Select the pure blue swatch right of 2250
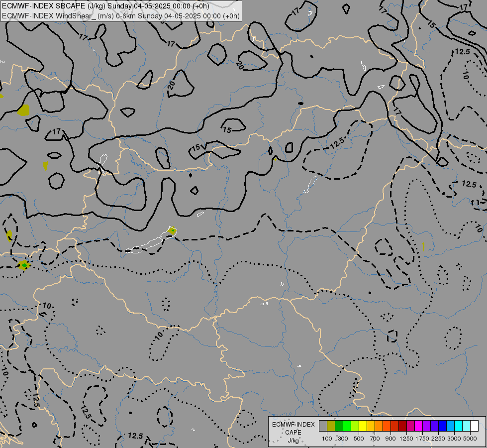Image resolution: width=487 pixels, height=448 pixels. pos(443,426)
